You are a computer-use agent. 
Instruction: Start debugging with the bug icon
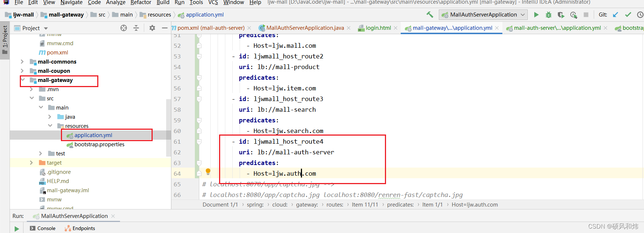549,15
